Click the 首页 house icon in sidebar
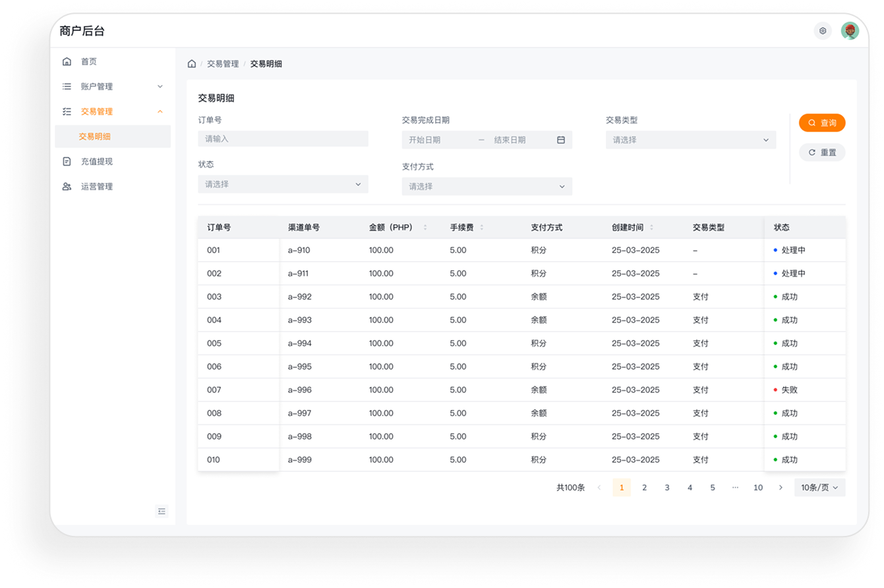Viewport: 884px width, 588px height. 67,61
